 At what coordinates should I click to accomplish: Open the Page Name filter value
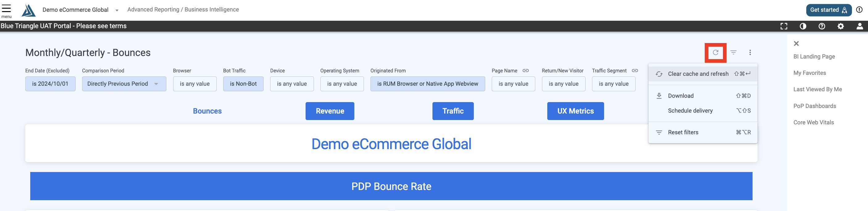pos(513,84)
